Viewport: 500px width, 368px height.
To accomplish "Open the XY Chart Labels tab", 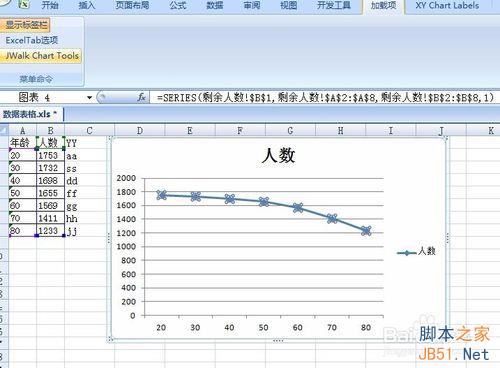I will tap(447, 5).
